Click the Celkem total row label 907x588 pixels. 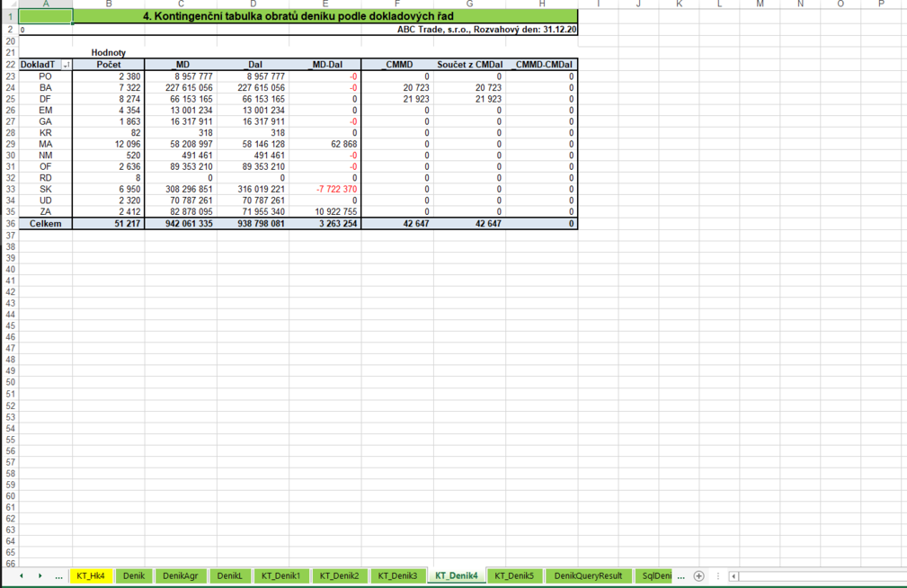pos(45,223)
